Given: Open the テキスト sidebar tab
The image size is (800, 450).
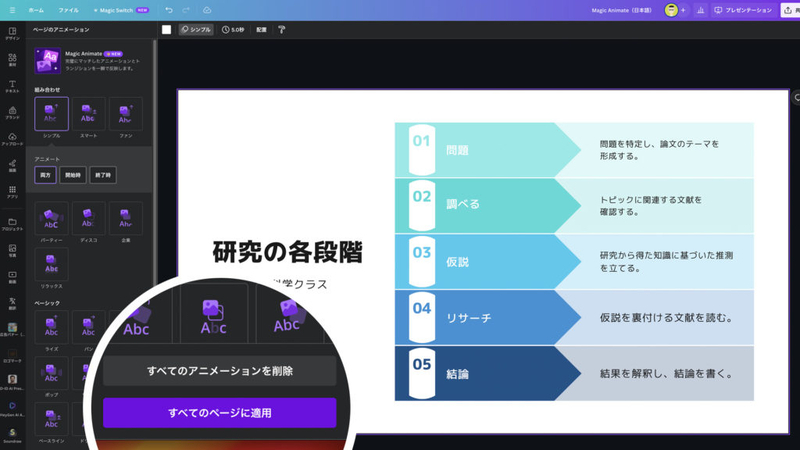Looking at the screenshot, I should pos(12,87).
